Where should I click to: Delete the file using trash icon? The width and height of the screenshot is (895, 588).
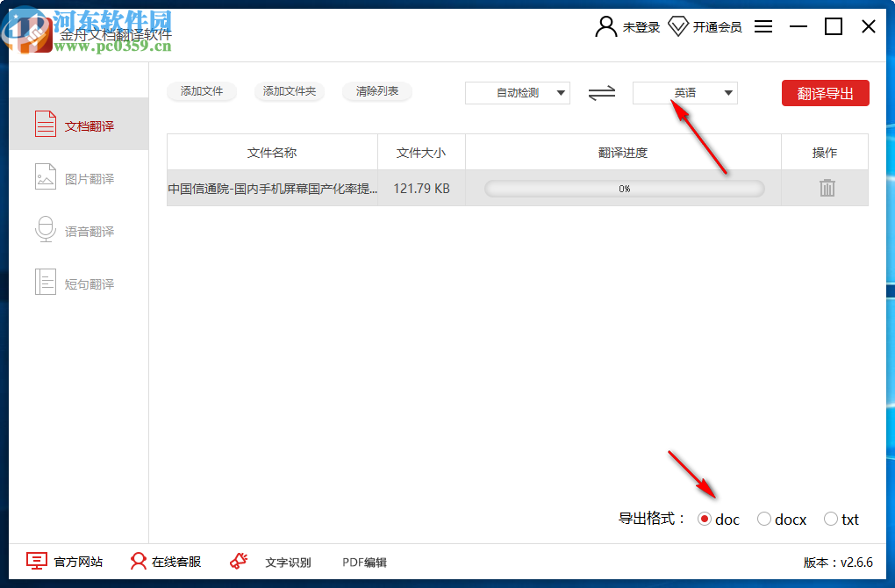click(x=825, y=187)
